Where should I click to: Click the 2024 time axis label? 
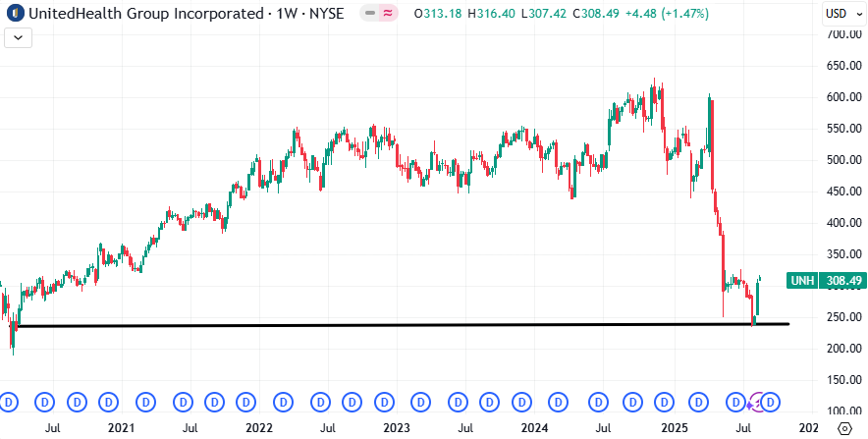[535, 428]
